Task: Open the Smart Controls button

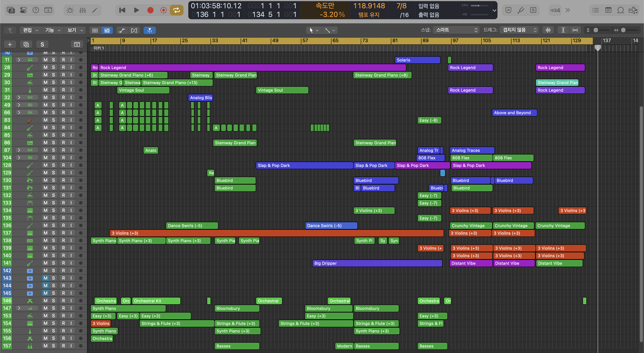Action: click(x=70, y=10)
